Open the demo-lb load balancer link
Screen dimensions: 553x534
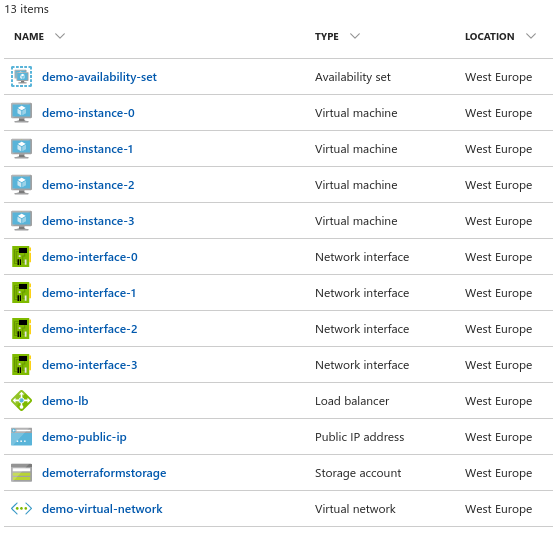point(65,401)
